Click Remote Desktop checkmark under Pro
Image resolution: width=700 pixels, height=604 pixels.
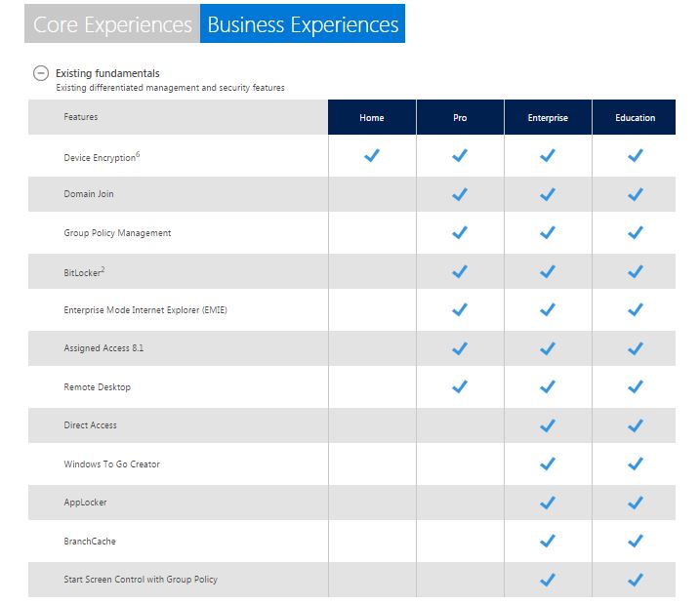click(x=460, y=386)
